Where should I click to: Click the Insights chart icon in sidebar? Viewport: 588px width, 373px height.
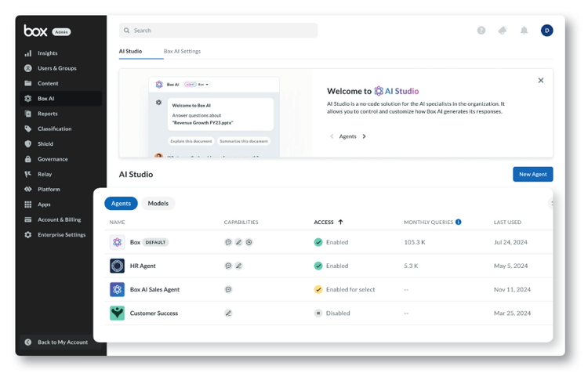click(x=28, y=53)
